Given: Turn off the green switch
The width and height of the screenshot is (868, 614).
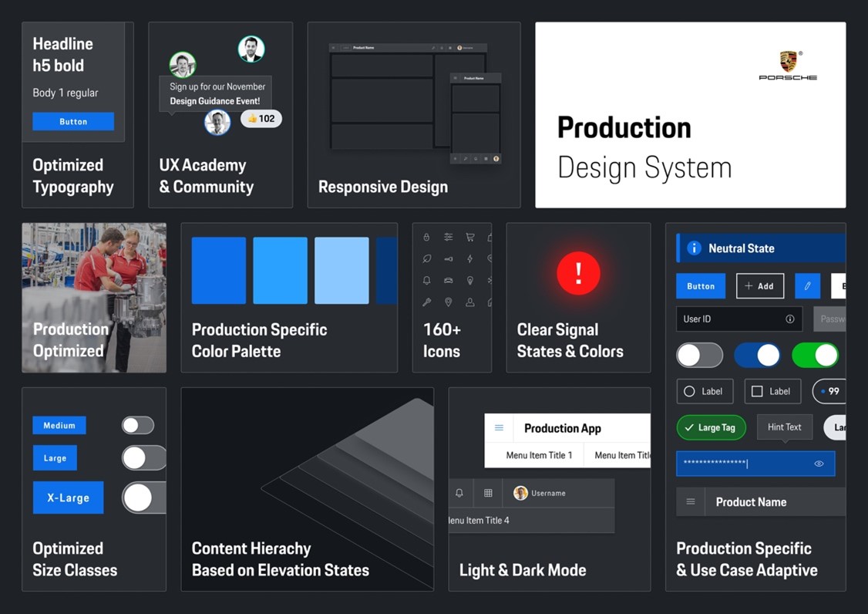Looking at the screenshot, I should (x=816, y=356).
